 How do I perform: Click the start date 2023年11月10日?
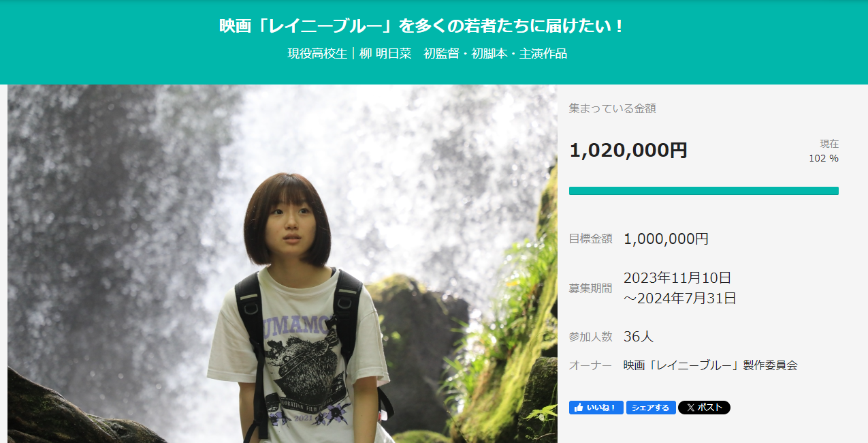pos(677,277)
